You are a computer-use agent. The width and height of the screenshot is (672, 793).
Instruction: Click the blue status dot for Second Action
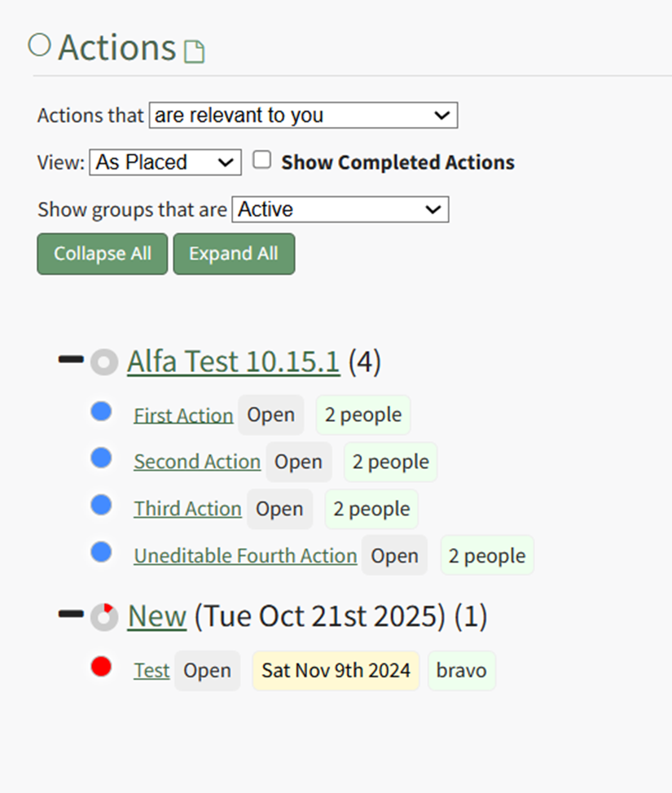101,458
